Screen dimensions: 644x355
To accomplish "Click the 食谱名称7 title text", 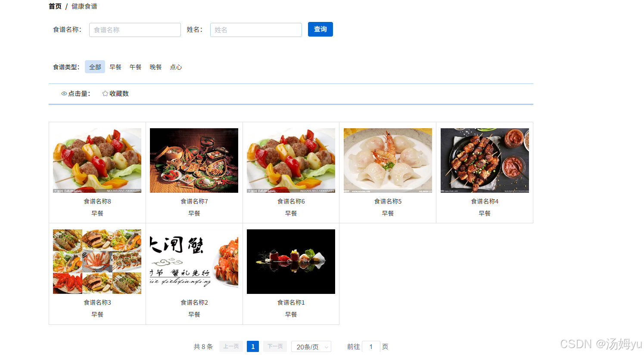I will pyautogui.click(x=194, y=201).
